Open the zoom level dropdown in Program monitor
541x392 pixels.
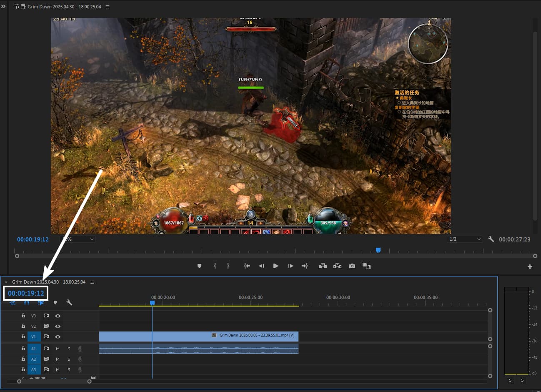(x=78, y=239)
